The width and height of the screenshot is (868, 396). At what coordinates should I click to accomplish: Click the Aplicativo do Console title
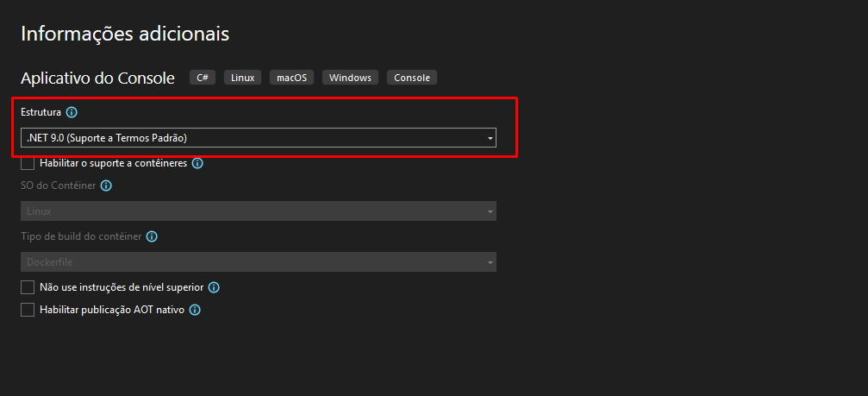[x=98, y=79]
